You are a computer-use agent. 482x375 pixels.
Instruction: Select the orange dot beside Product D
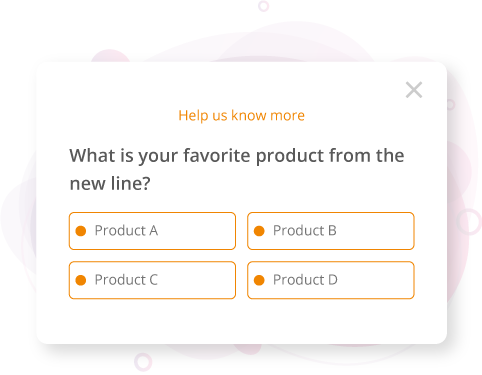(259, 280)
